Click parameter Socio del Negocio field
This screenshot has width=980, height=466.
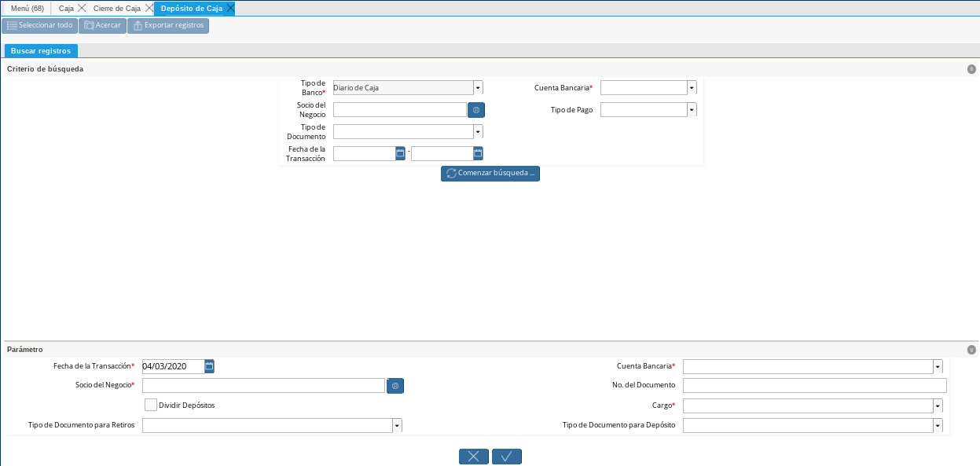pos(263,385)
